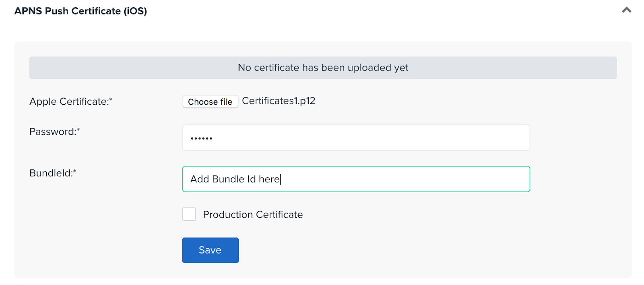Collapse the APNS Push Certificate section chevron
The width and height of the screenshot is (644, 285).
pos(626,10)
